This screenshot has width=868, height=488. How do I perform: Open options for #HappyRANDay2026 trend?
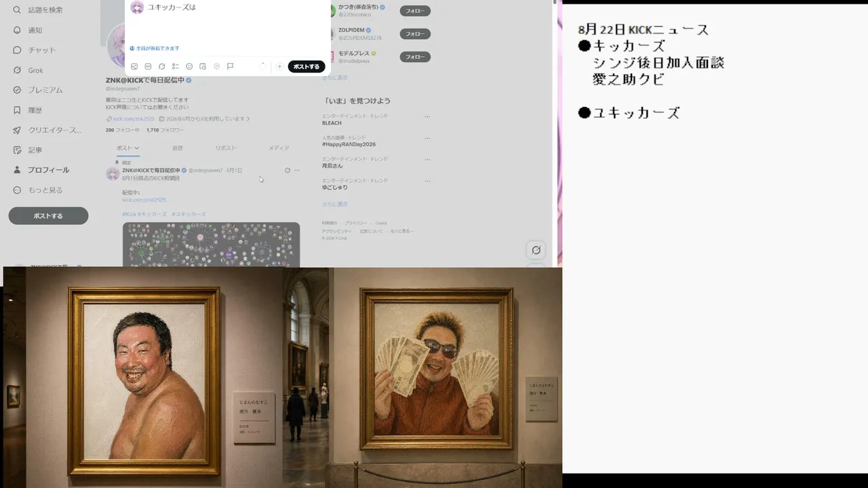click(427, 138)
